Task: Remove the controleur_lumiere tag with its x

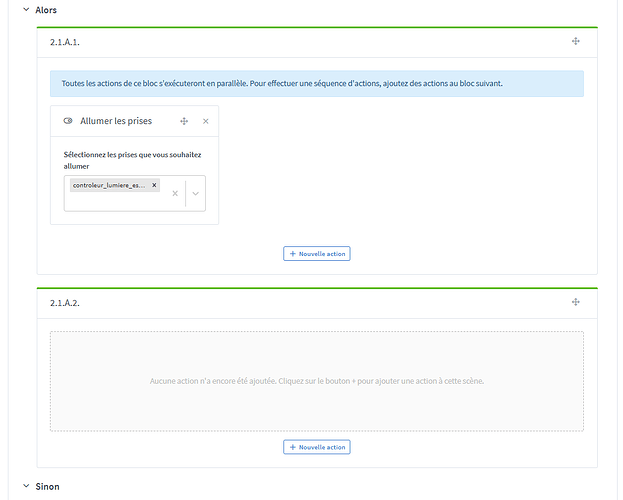Action: coord(154,186)
